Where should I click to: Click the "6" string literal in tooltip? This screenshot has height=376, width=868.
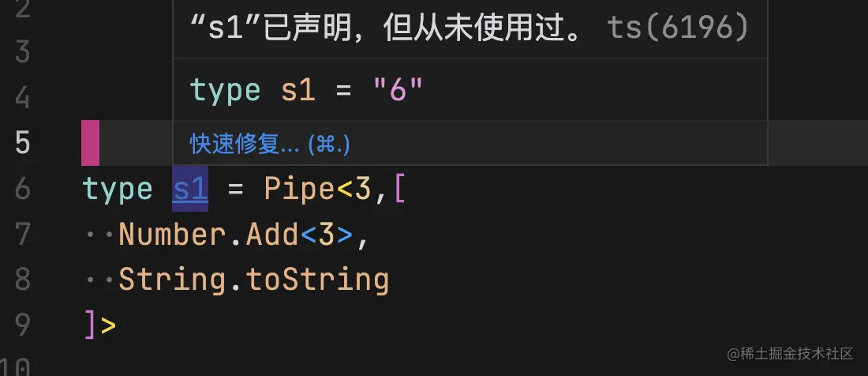(x=398, y=90)
